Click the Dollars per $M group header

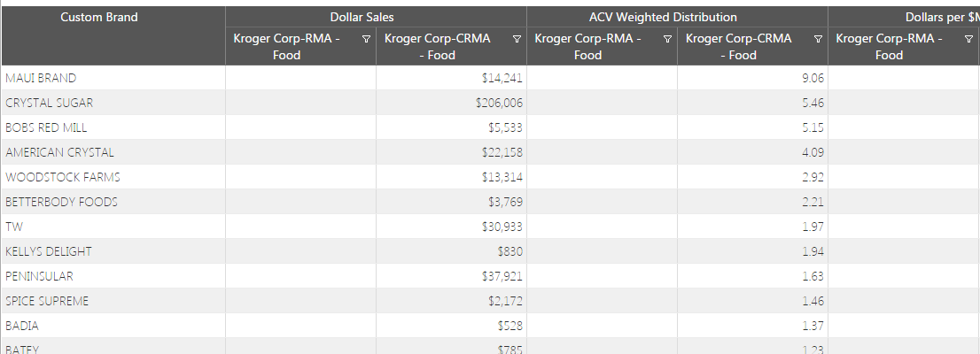click(x=941, y=17)
